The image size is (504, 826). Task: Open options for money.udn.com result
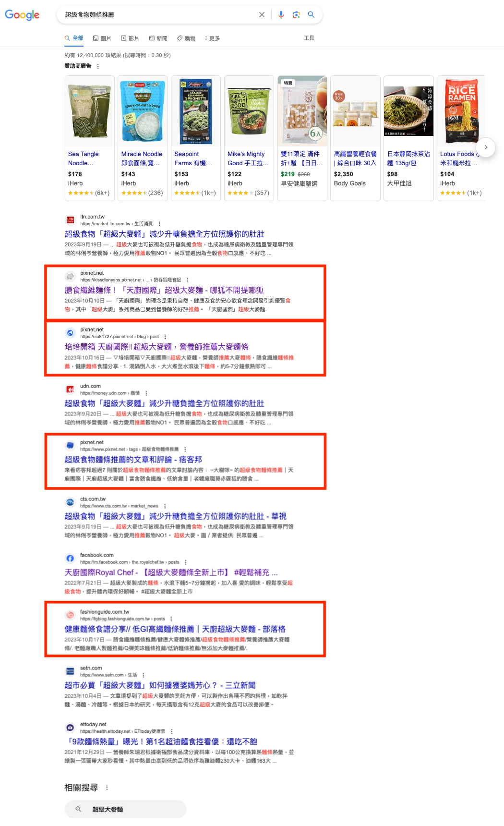click(x=146, y=393)
